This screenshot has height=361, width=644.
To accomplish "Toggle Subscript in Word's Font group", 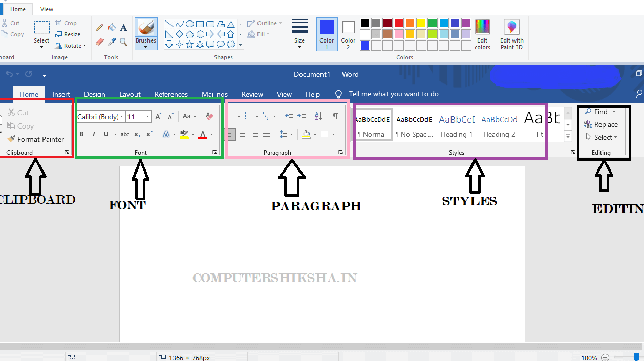I will (137, 134).
